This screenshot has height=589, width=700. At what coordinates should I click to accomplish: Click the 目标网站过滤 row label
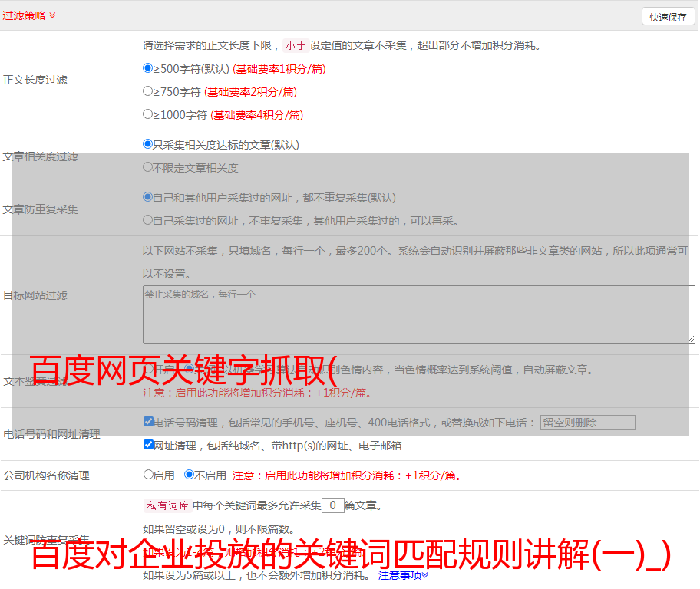35,295
